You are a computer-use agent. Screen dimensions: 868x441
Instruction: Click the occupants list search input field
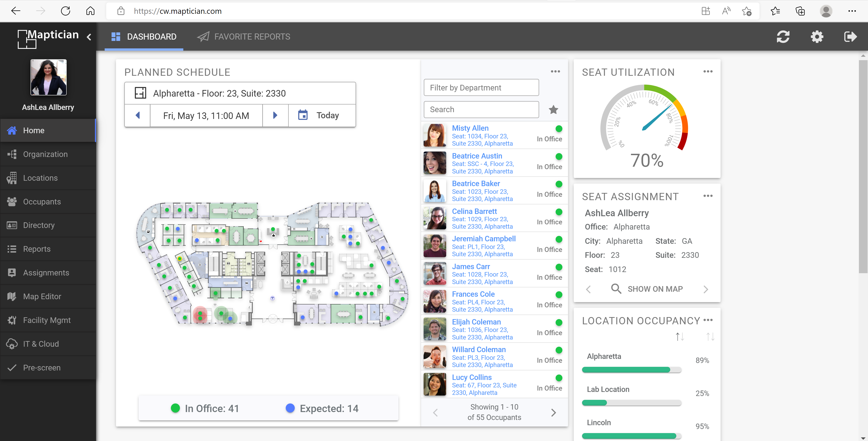[481, 109]
